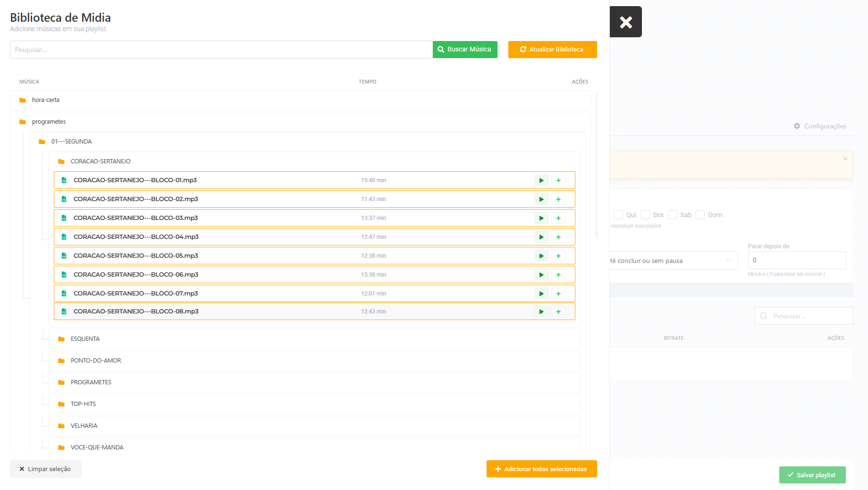This screenshot has height=490, width=868.
Task: Tick the Dom day checkbox
Action: coord(700,215)
